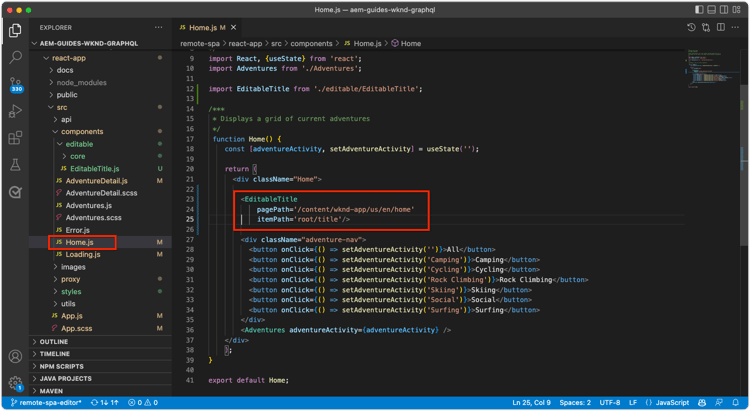Toggle the secondary sidebar layout button
This screenshot has height=411, width=750.
(726, 9)
